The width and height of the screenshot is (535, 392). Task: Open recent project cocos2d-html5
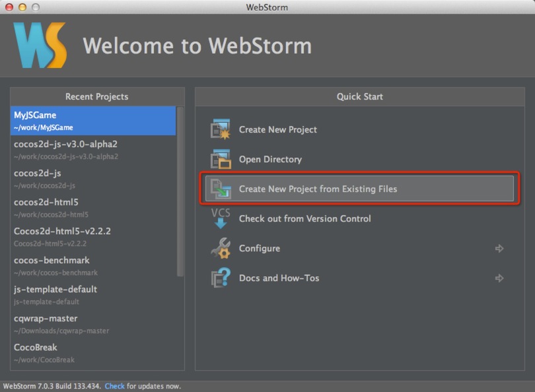click(x=93, y=208)
